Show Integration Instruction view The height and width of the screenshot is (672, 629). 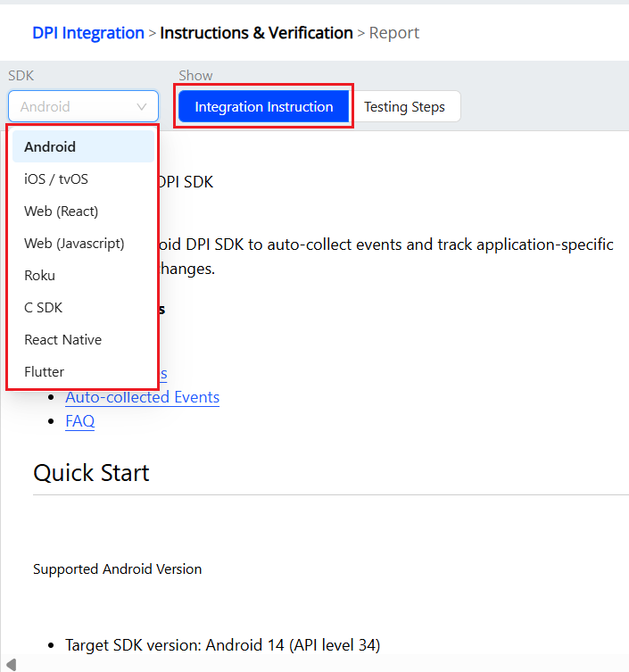click(x=264, y=107)
